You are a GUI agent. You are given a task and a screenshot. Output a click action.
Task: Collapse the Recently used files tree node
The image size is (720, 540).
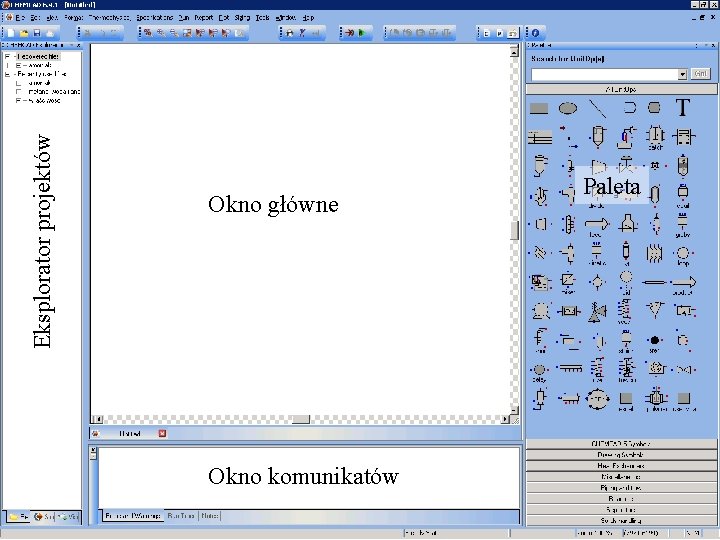point(7,74)
